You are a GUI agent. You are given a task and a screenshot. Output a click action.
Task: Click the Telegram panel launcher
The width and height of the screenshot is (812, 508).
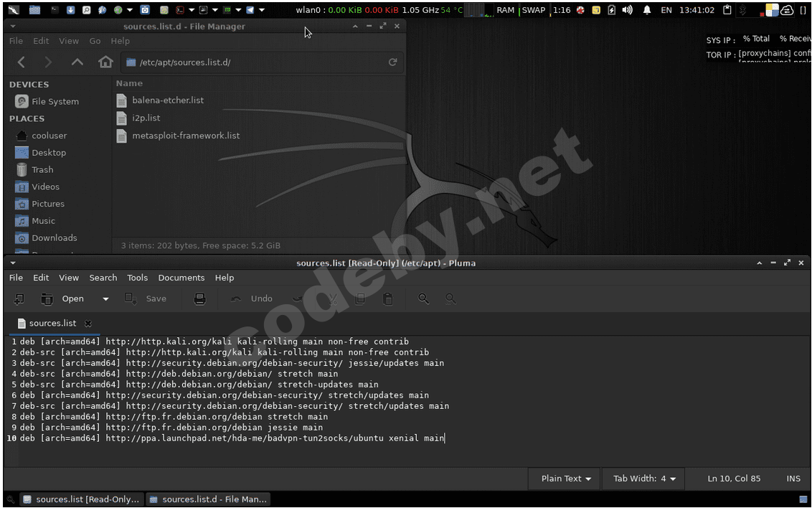(x=250, y=10)
